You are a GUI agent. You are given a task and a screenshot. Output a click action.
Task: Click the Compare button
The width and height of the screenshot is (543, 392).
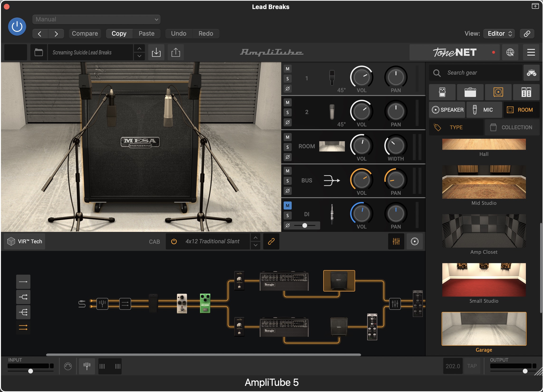(x=85, y=33)
